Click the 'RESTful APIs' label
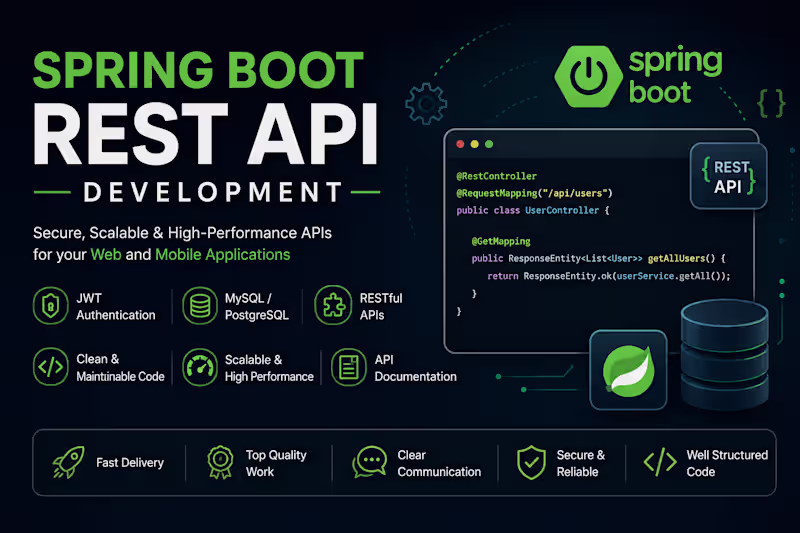 pos(381,307)
